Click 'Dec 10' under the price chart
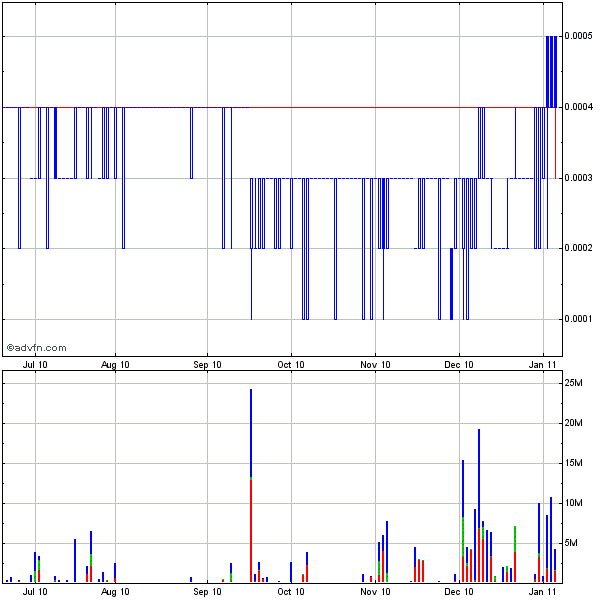Viewport: 600px width, 600px height. (459, 365)
